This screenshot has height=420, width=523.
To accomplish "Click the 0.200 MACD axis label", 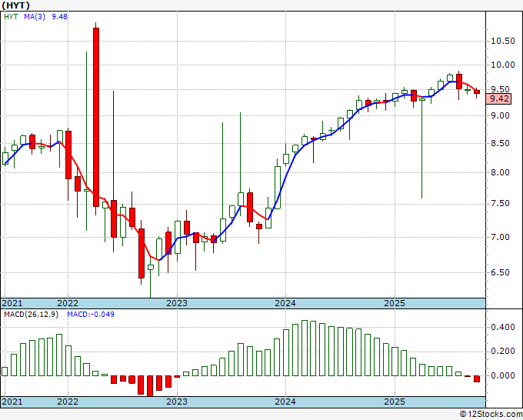I will click(x=503, y=351).
